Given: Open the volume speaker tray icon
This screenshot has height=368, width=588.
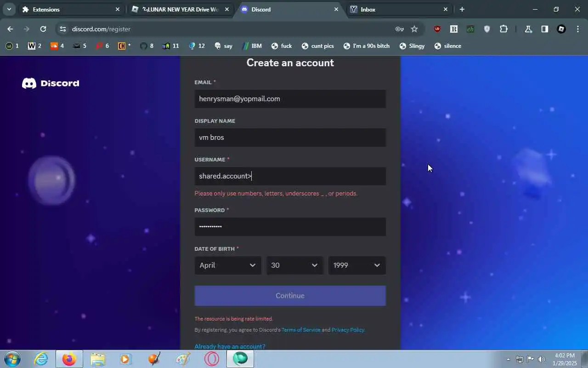Looking at the screenshot, I should point(541,359).
